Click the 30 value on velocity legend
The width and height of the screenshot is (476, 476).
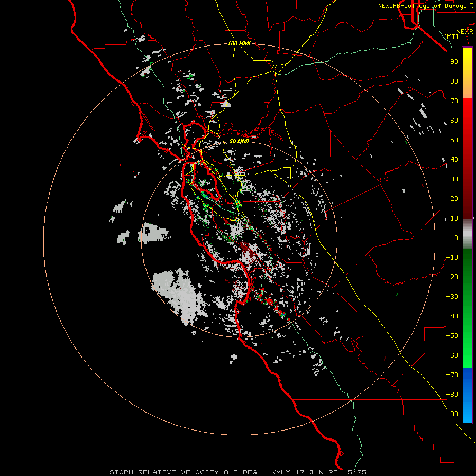[x=454, y=179]
